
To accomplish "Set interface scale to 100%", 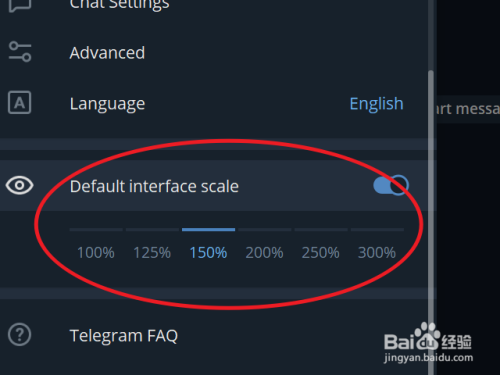I will (96, 252).
